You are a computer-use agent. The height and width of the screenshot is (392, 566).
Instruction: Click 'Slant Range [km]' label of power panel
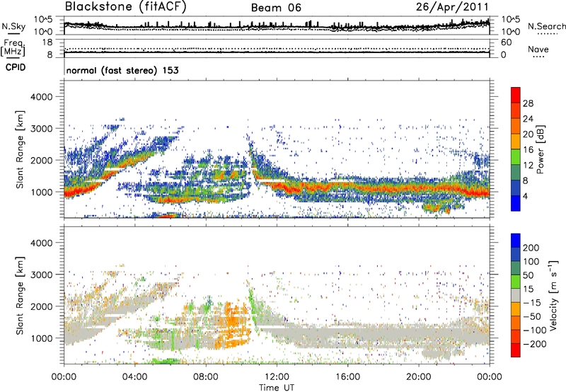[20, 150]
